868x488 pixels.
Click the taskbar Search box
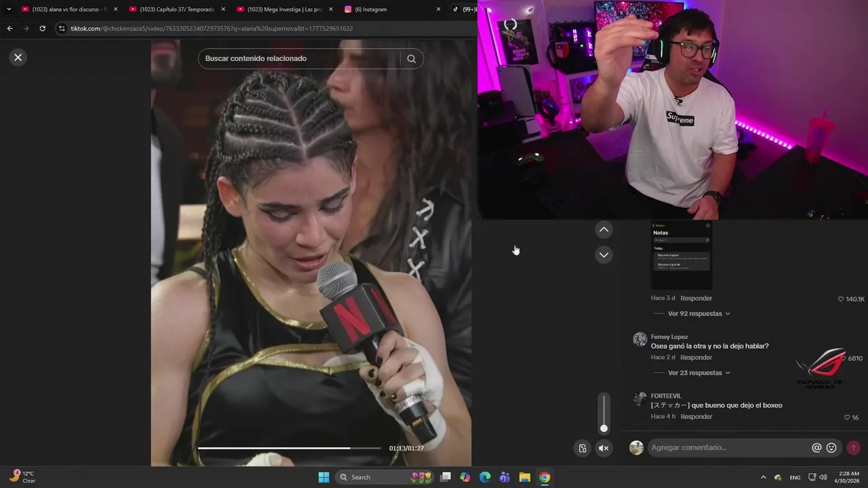(384, 477)
